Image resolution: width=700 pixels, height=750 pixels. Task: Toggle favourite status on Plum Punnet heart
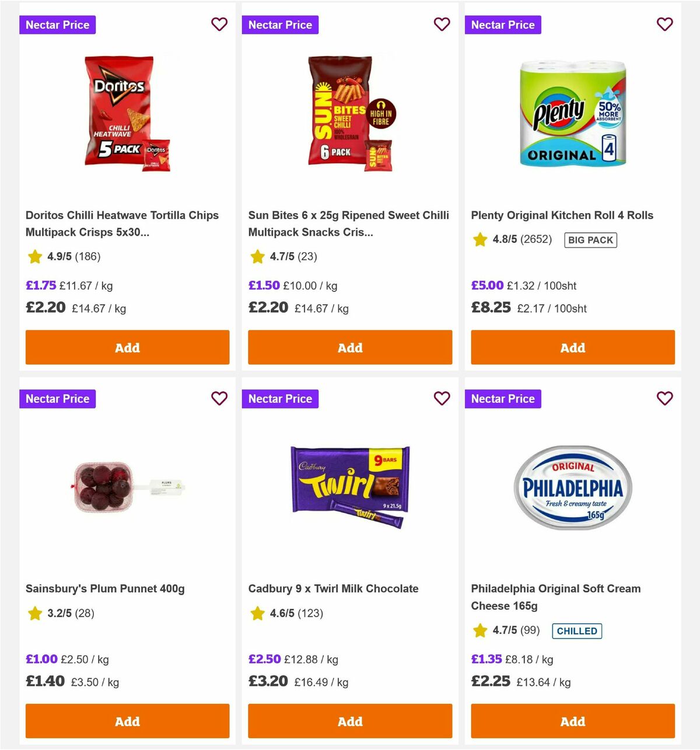[x=219, y=399]
